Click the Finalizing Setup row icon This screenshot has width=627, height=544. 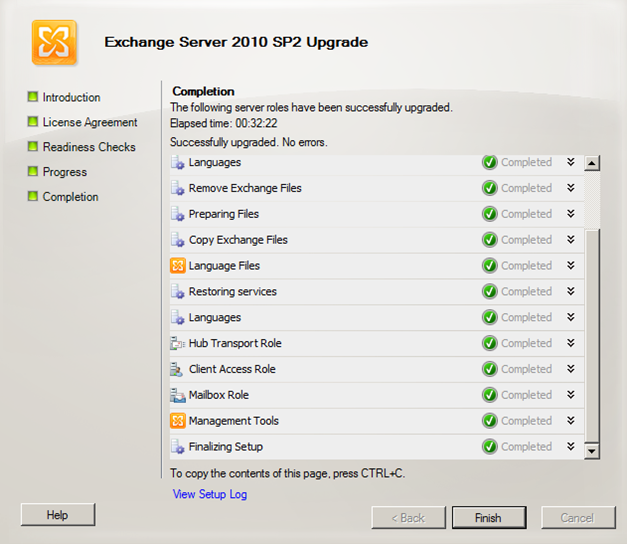[x=178, y=447]
